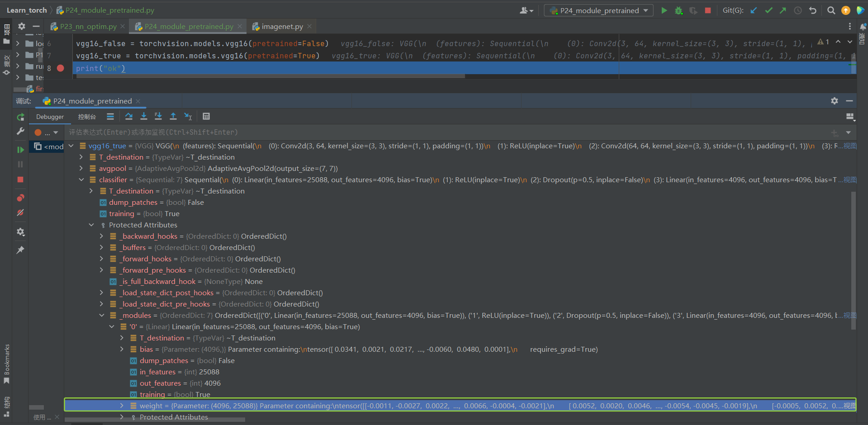Switch to imagenet.py editor tab
Image resolution: width=868 pixels, height=425 pixels.
click(282, 26)
